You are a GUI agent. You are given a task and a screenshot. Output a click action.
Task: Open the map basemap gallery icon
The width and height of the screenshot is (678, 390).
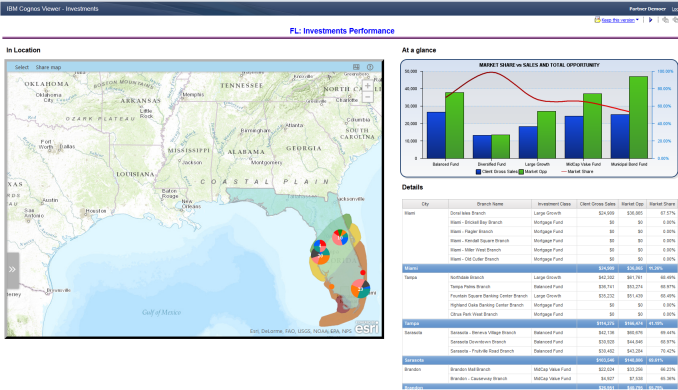click(356, 67)
